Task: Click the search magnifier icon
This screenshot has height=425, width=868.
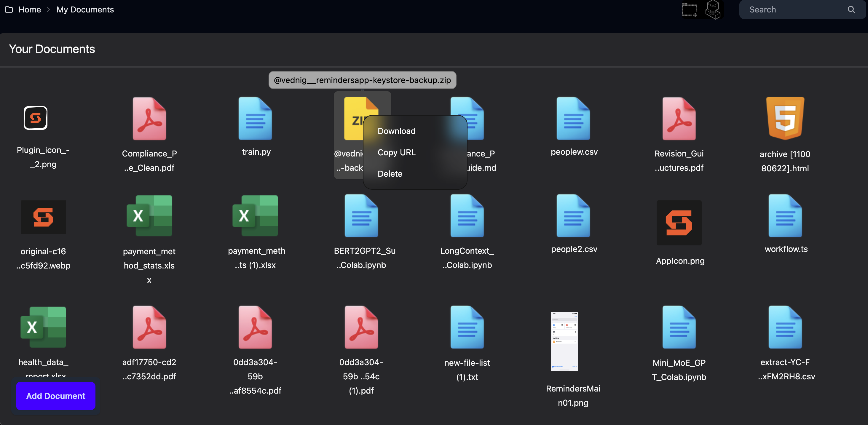Action: (x=851, y=9)
